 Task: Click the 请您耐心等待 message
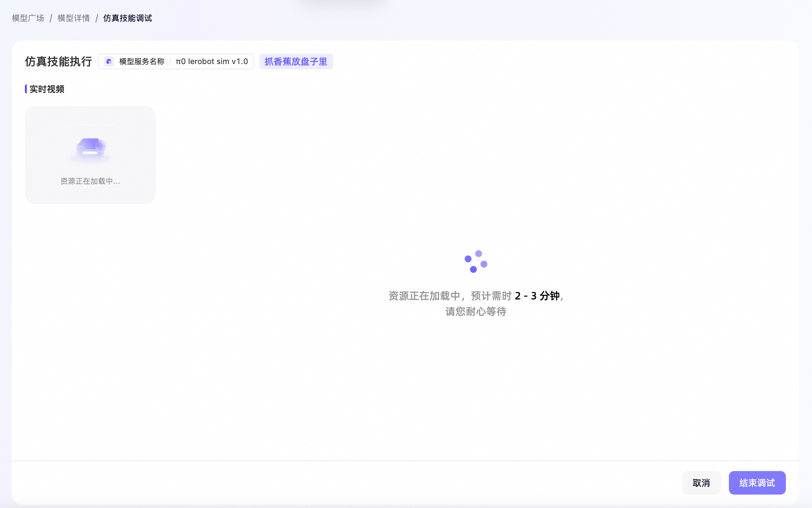click(476, 312)
